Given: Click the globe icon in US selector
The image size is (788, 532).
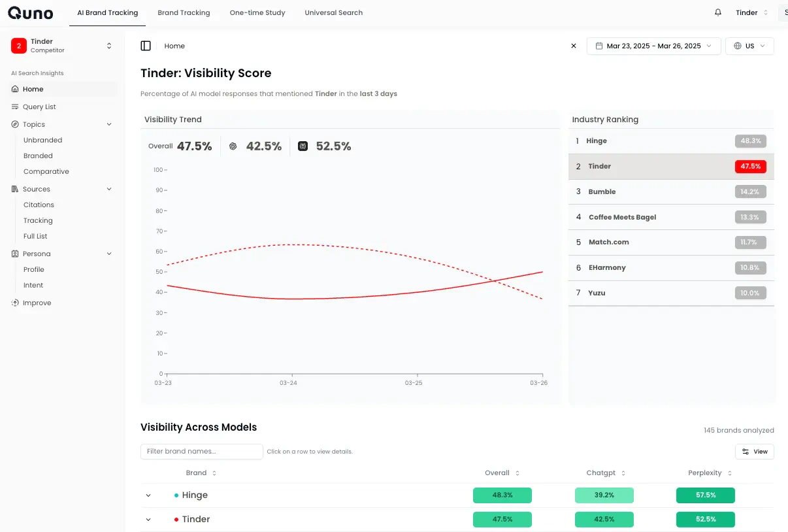Looking at the screenshot, I should (x=738, y=46).
